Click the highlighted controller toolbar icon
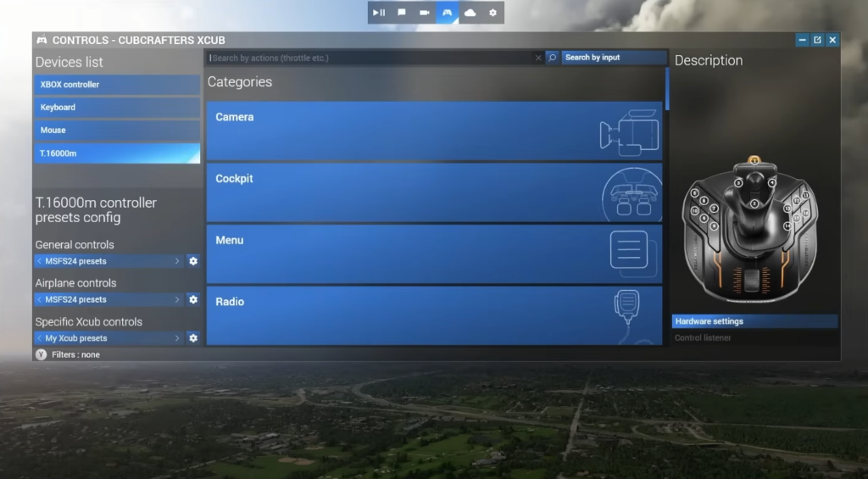Image resolution: width=868 pixels, height=479 pixels. pyautogui.click(x=448, y=13)
